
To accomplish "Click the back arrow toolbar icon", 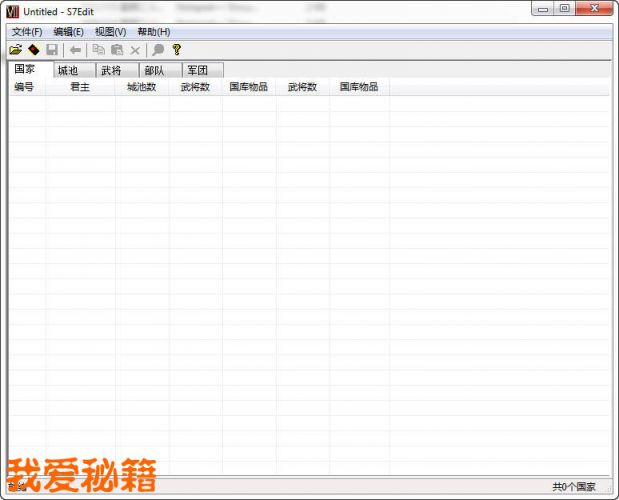I will 75,50.
